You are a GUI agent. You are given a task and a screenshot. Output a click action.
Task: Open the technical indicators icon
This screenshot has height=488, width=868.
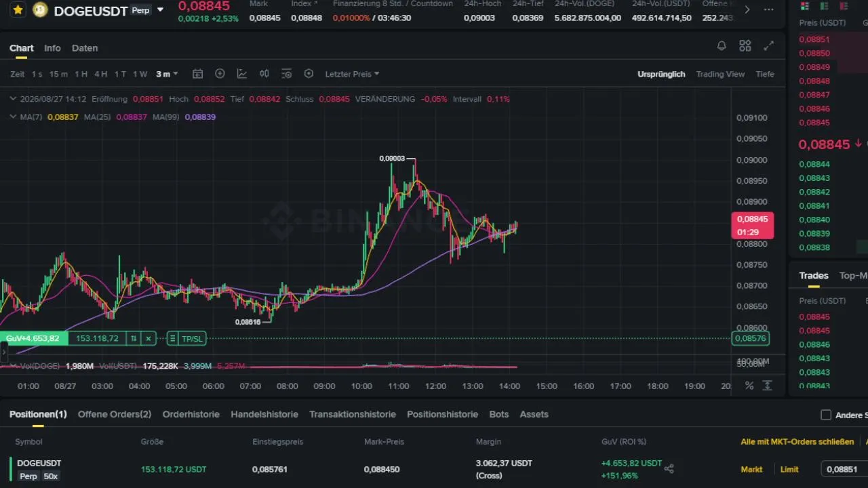pyautogui.click(x=242, y=74)
